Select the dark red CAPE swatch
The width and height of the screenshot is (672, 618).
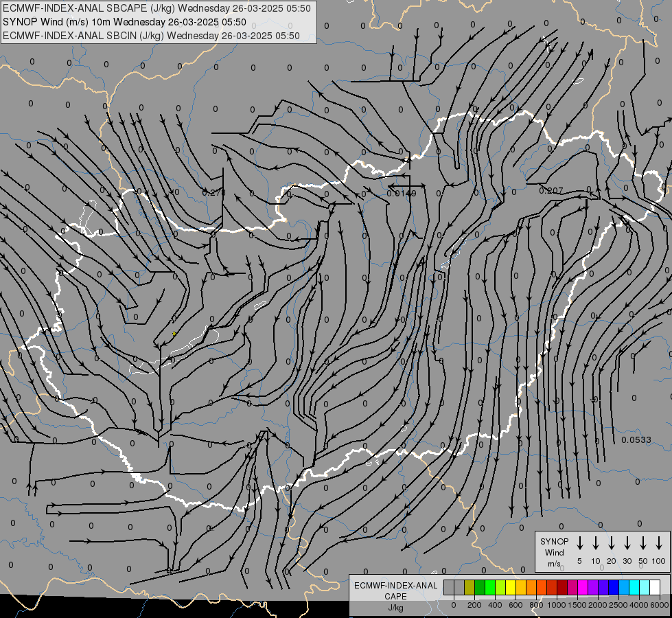(562, 587)
